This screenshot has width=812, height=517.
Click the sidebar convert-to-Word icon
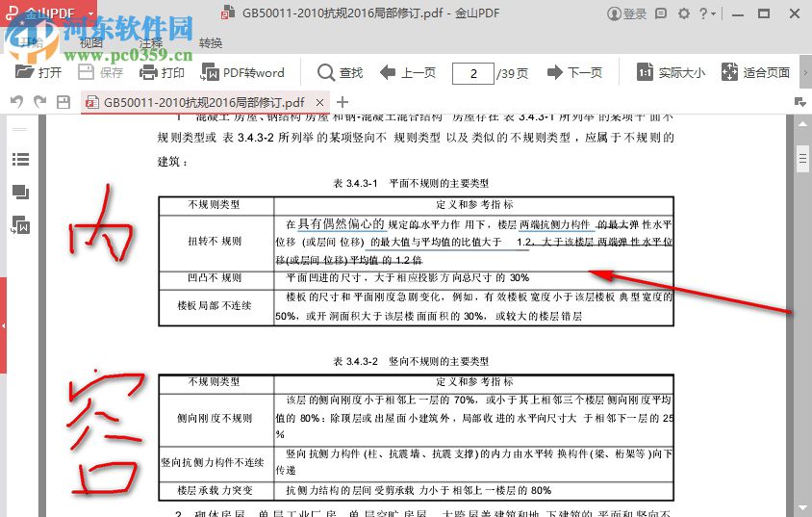click(20, 225)
